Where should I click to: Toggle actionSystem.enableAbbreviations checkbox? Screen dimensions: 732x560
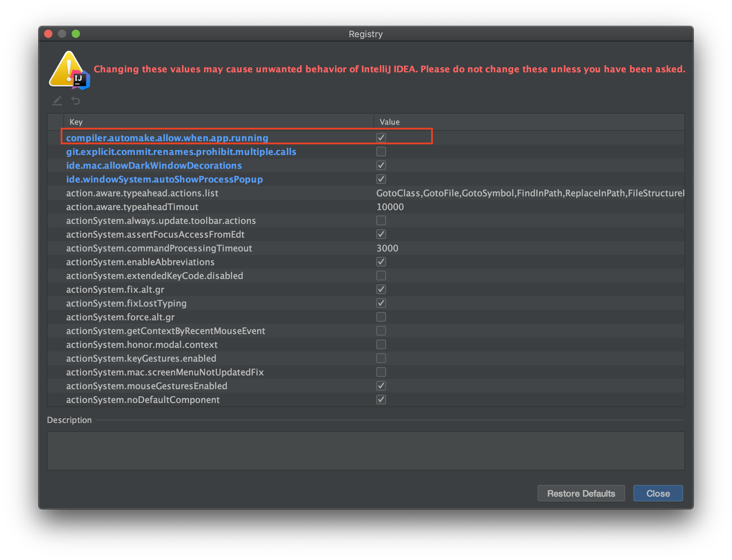381,262
